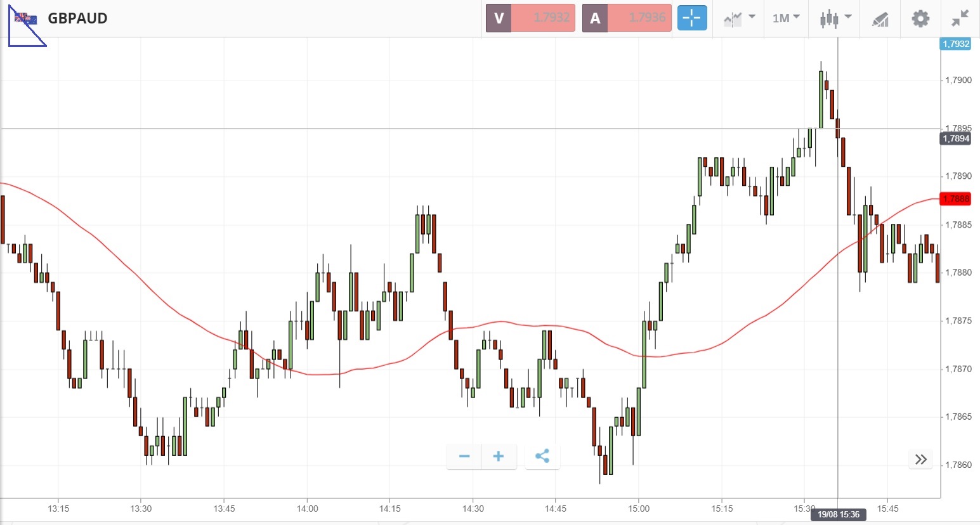Click the GBPAUD flag icon
This screenshot has width=980, height=525.
tap(26, 19)
